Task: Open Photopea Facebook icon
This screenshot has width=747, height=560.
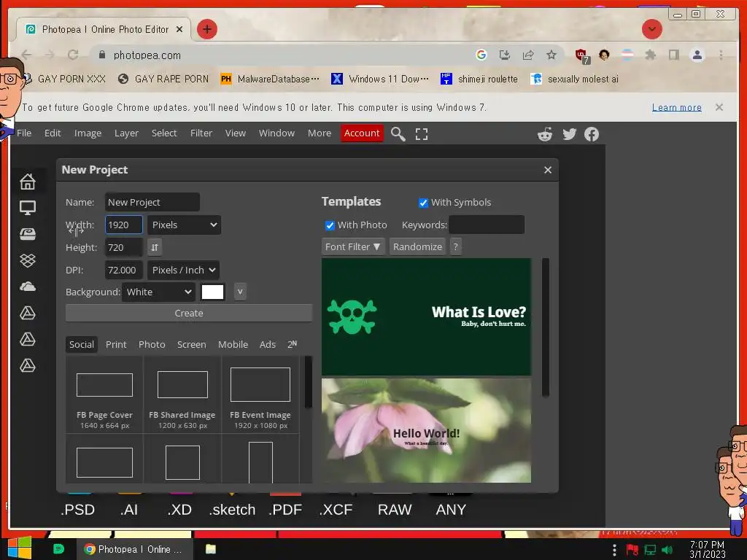Action: (x=592, y=134)
